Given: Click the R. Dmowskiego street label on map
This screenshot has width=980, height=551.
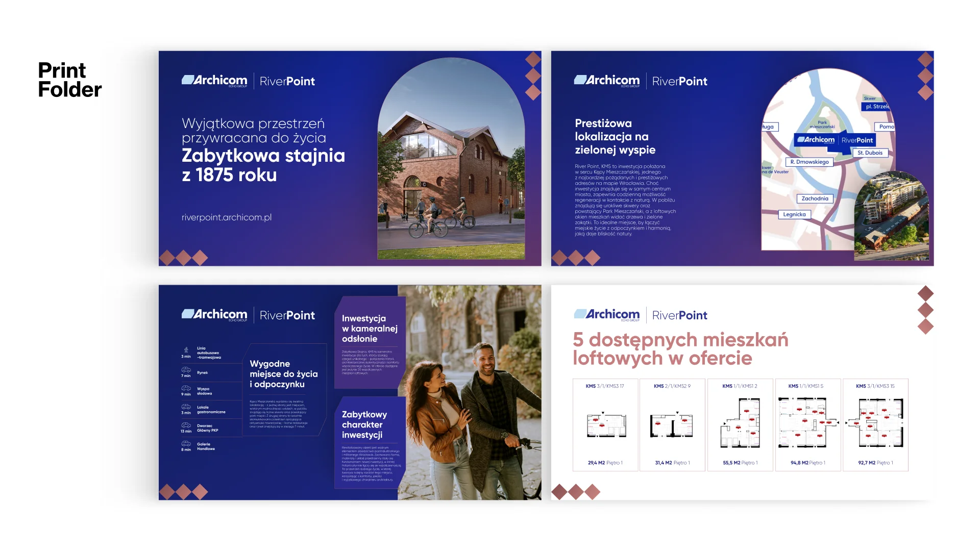Looking at the screenshot, I should 810,162.
